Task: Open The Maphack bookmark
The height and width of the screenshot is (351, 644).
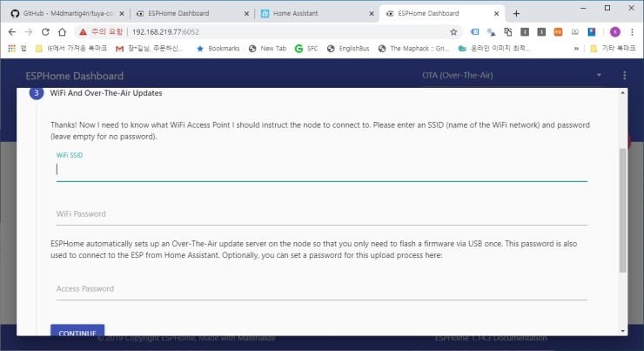Action: pos(413,49)
